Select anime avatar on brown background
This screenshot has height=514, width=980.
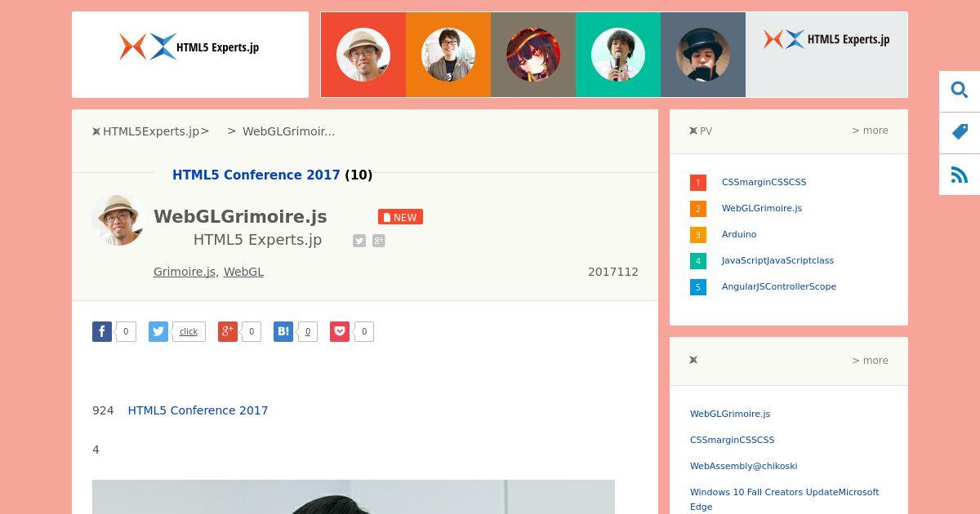(533, 55)
